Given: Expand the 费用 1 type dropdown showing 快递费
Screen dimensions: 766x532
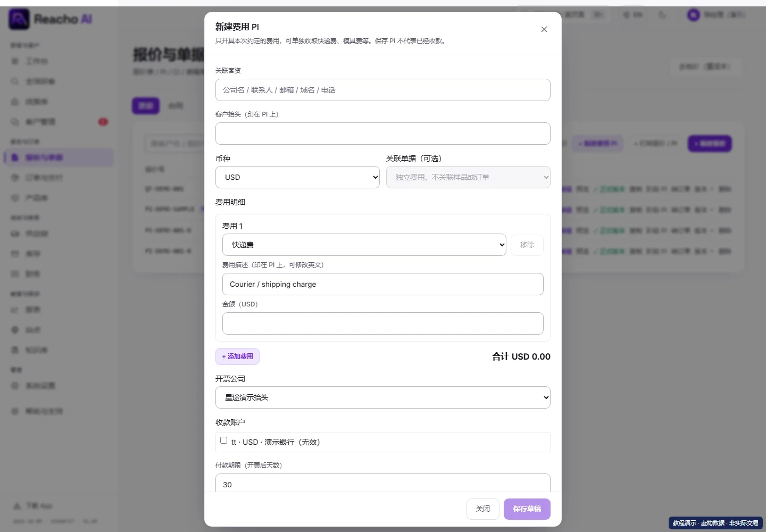Looking at the screenshot, I should [x=364, y=245].
